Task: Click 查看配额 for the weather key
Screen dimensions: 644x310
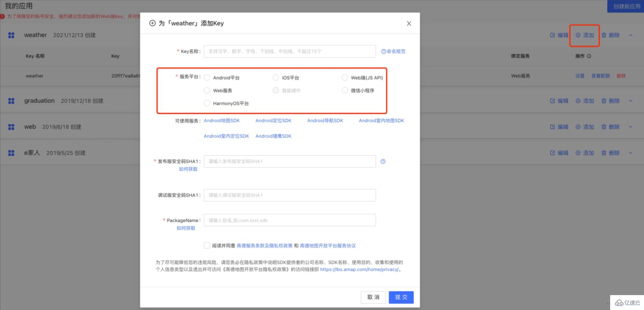Action: click(x=600, y=76)
